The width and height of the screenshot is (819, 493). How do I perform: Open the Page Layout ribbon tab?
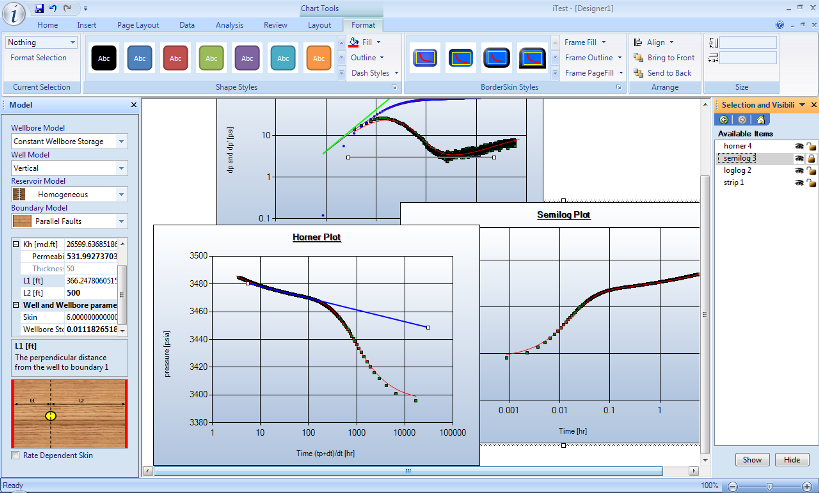(x=138, y=25)
